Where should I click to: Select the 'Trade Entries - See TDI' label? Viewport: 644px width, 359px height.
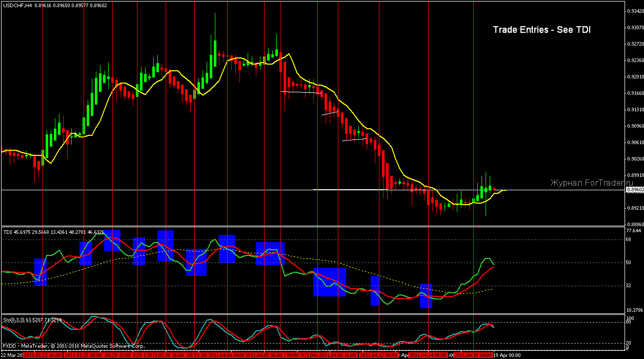click(541, 30)
